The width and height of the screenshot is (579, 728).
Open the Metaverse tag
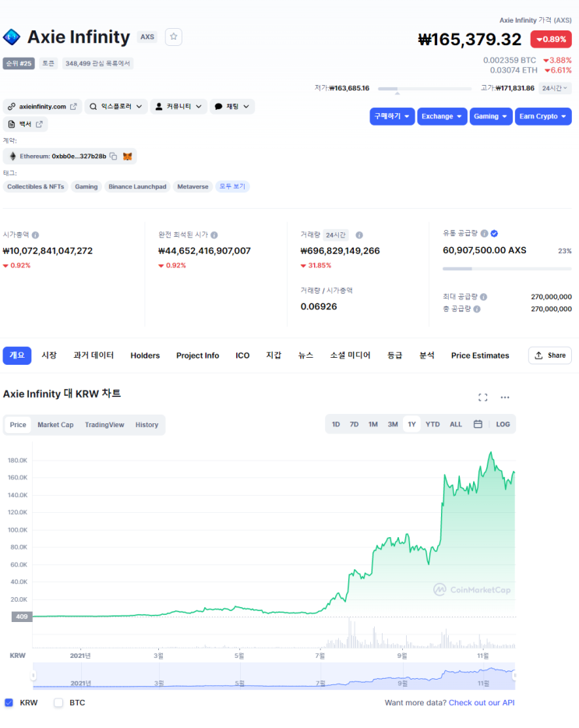[x=192, y=186]
